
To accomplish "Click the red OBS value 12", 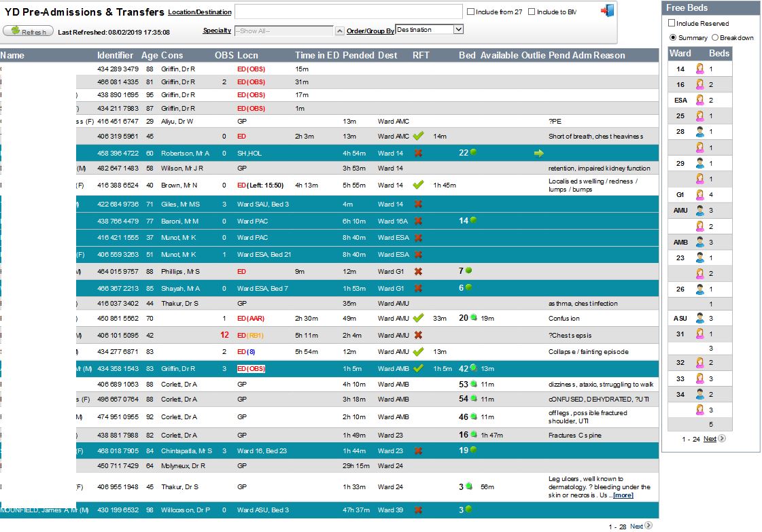I will click(x=224, y=335).
